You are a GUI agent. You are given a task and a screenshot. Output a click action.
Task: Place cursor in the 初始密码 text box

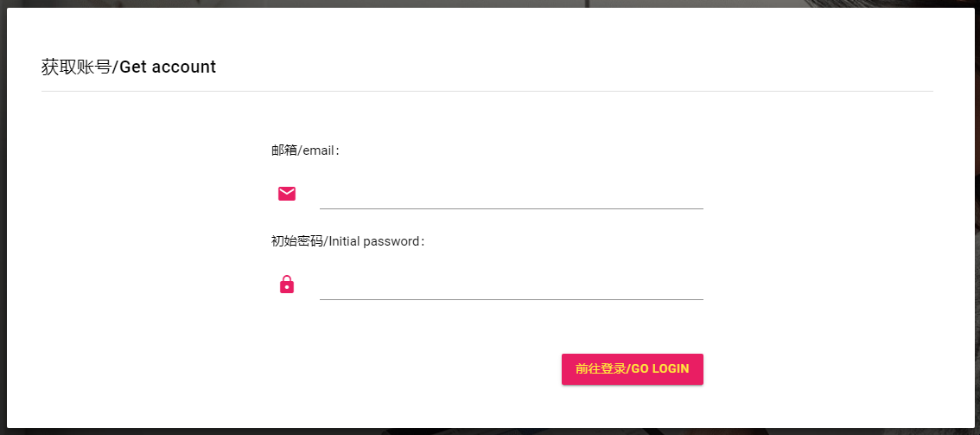[x=511, y=285]
